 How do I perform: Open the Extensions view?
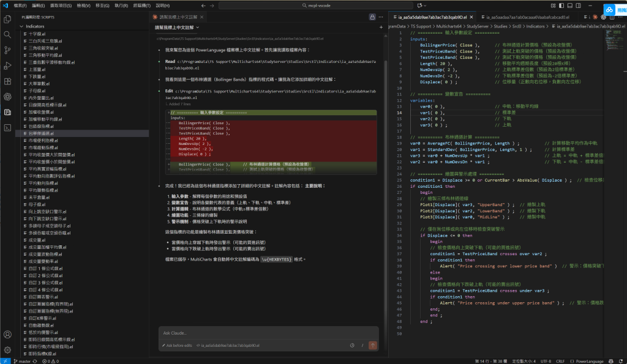pos(7,81)
